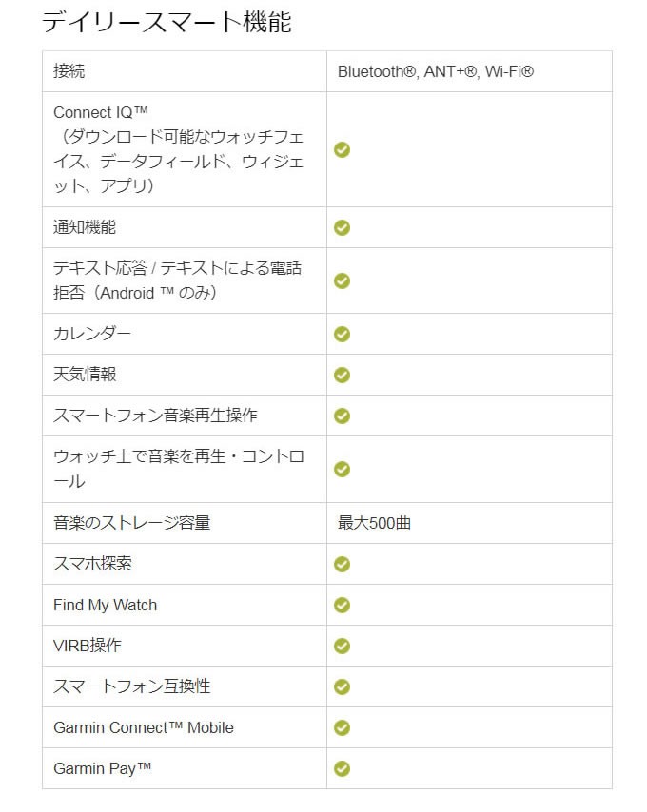
Task: Click the 天気情報 checkmark icon
Action: click(x=342, y=375)
